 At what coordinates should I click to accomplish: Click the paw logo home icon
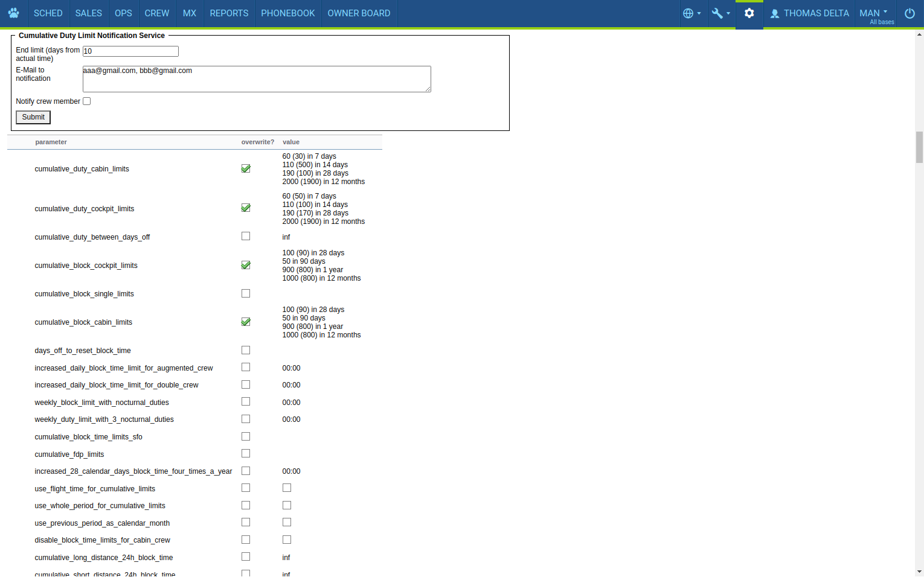point(13,13)
